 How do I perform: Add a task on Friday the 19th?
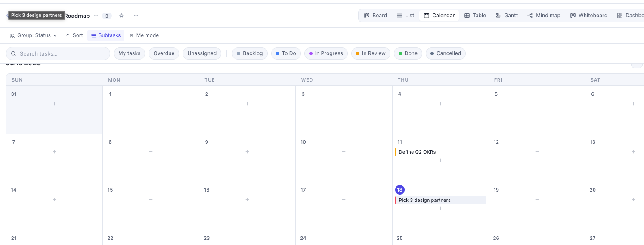(x=537, y=200)
